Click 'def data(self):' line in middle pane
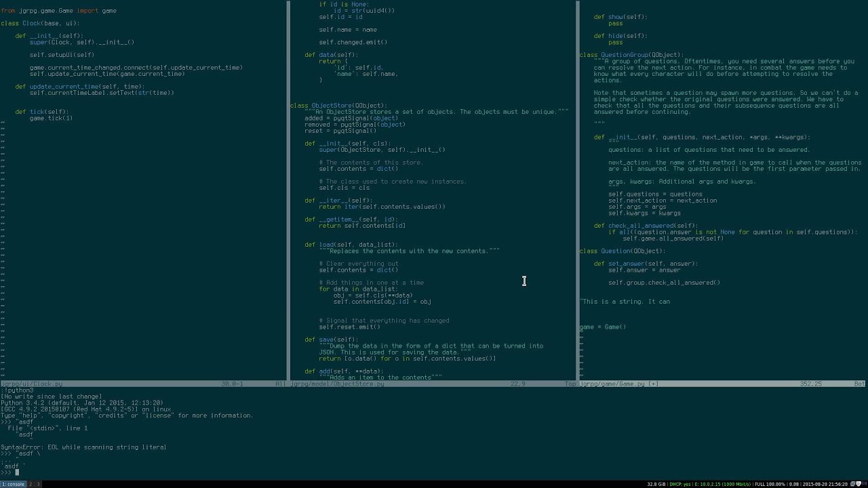Screen dimensions: 868x488 pyautogui.click(x=331, y=55)
